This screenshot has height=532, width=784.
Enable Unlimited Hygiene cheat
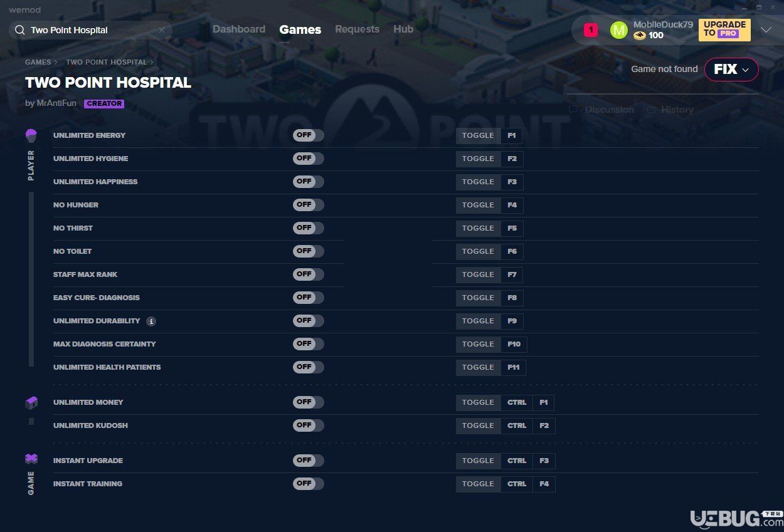[309, 159]
